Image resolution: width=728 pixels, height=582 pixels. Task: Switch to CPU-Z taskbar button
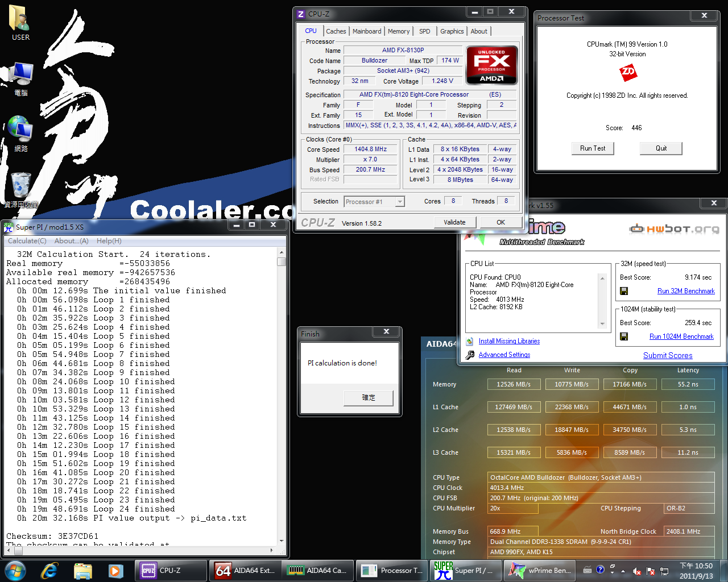(171, 570)
